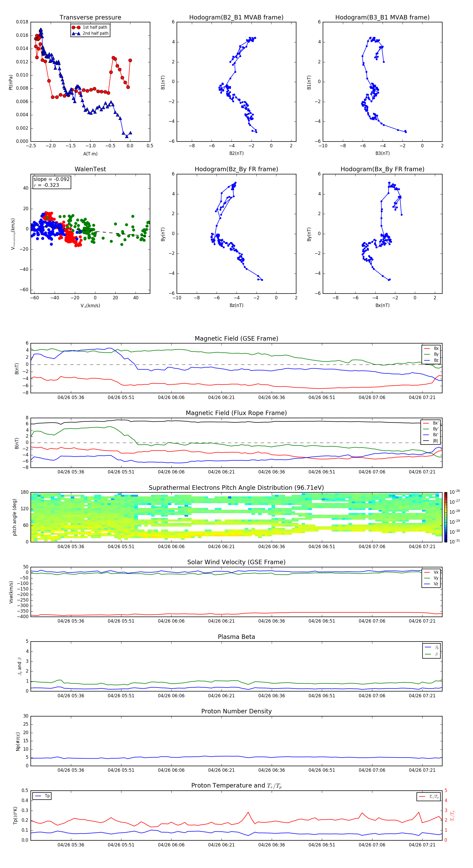The height and width of the screenshot is (868, 473).
Task: Click the "2nd half path" legend entry
Action: [x=90, y=33]
